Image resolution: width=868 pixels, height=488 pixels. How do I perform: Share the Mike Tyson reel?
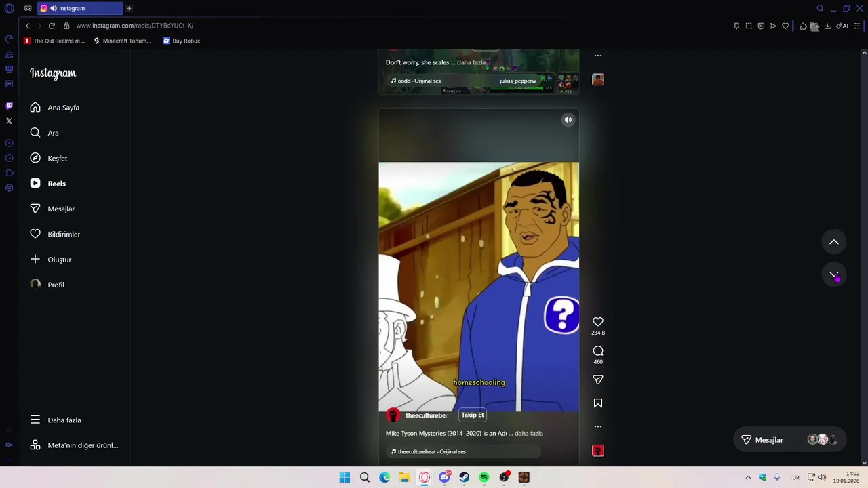(598, 380)
